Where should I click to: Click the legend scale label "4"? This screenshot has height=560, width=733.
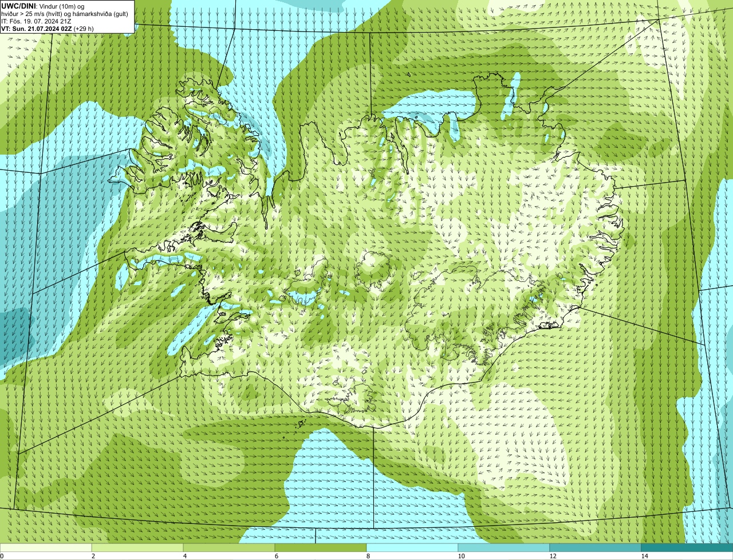click(184, 556)
